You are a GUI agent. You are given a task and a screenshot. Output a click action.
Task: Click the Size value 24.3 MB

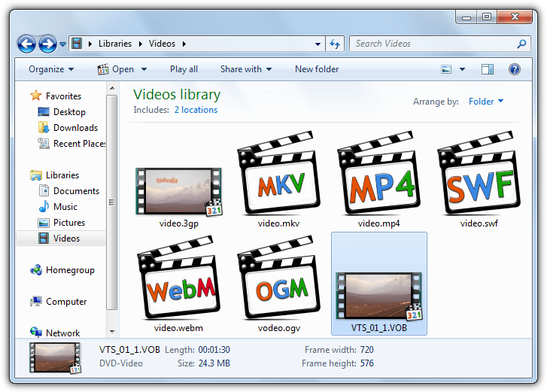(214, 363)
